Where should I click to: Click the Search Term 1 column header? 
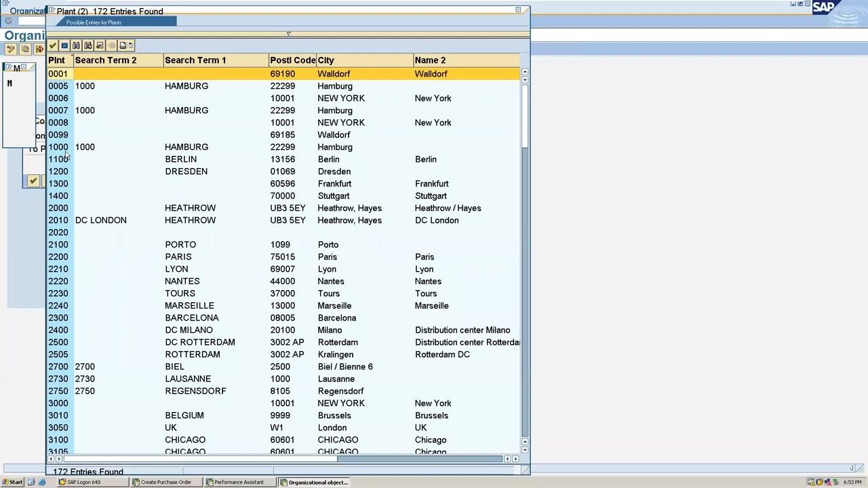[216, 60]
